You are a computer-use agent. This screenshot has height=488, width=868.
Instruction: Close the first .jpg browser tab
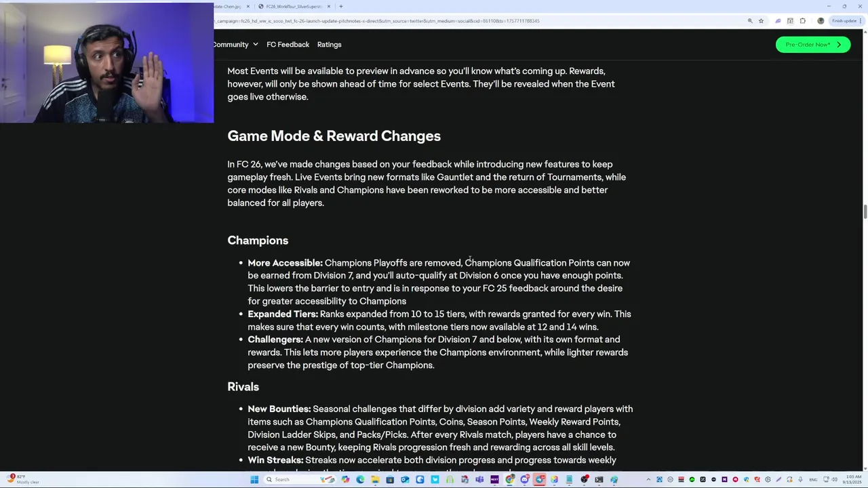(x=248, y=6)
